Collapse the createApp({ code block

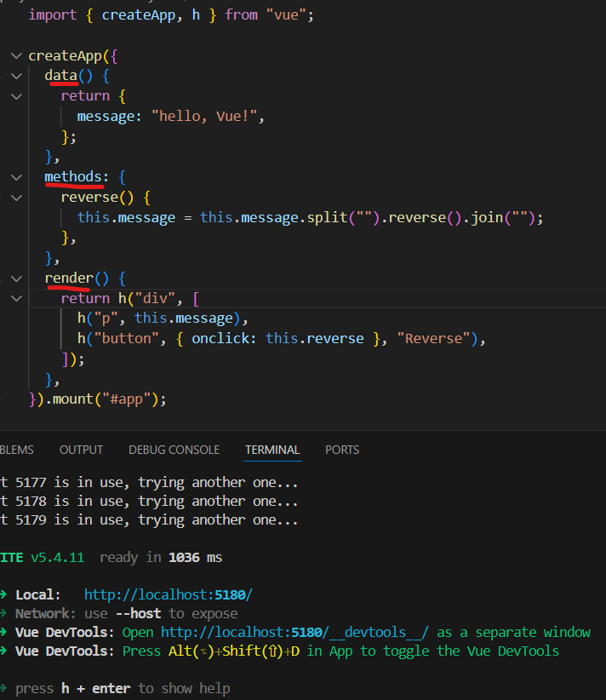coord(16,56)
